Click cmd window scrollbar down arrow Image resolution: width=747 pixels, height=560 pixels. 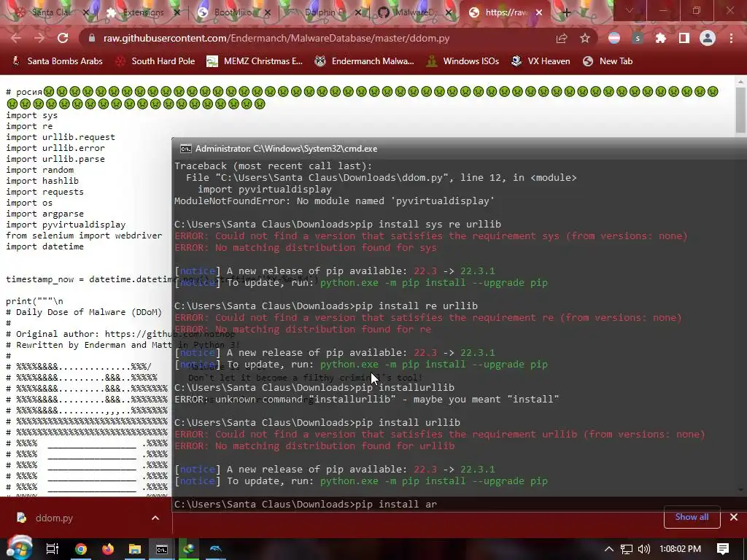pos(740,489)
